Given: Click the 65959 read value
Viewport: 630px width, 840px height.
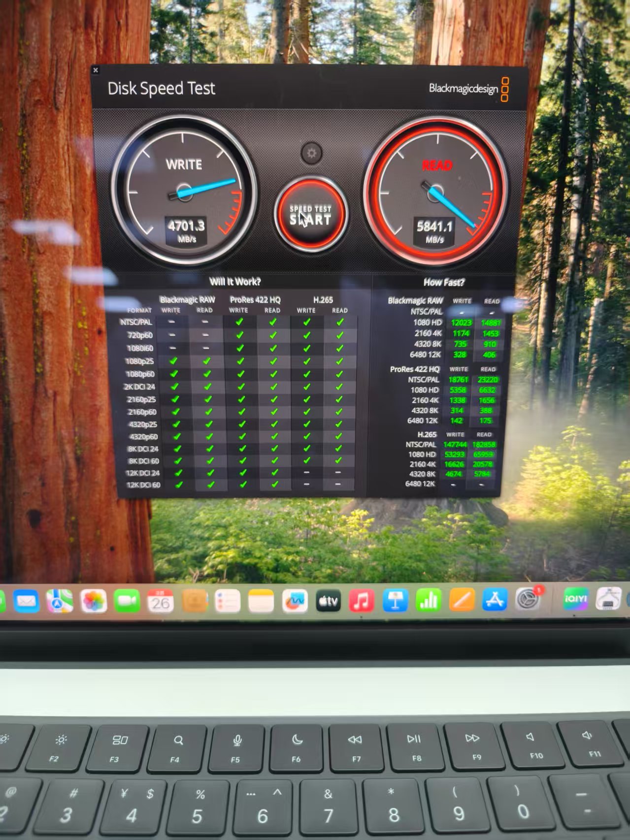Looking at the screenshot, I should coord(483,454).
